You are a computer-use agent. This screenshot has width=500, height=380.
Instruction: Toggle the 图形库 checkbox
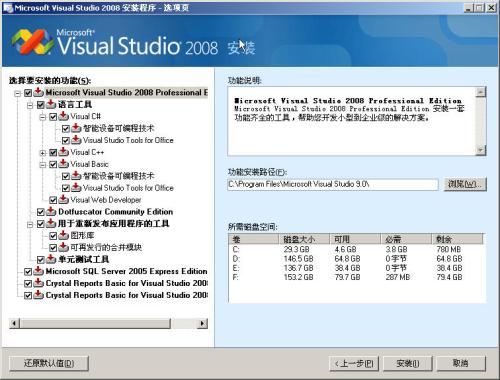53,236
